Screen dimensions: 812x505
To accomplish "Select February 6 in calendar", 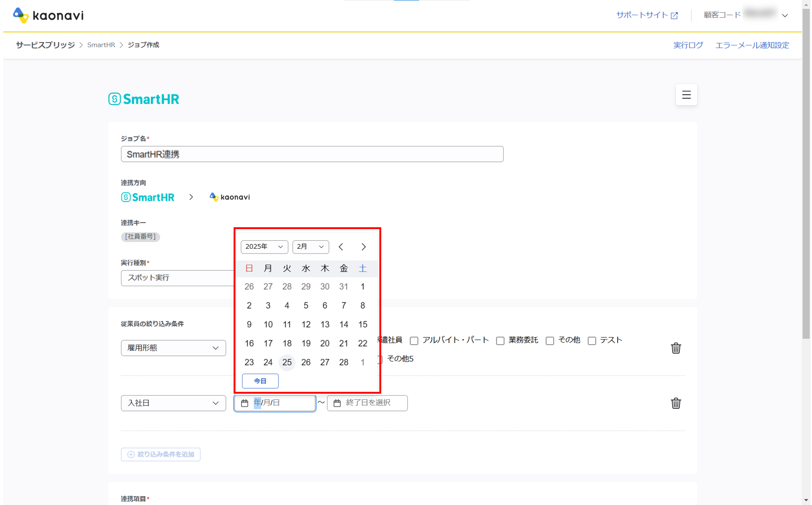I will pyautogui.click(x=325, y=306).
